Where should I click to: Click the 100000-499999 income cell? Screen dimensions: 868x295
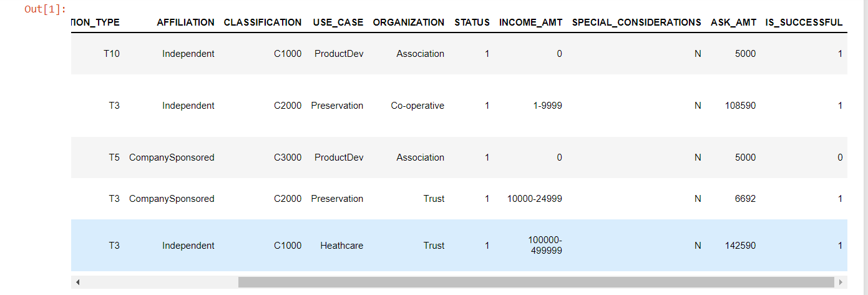coord(545,245)
